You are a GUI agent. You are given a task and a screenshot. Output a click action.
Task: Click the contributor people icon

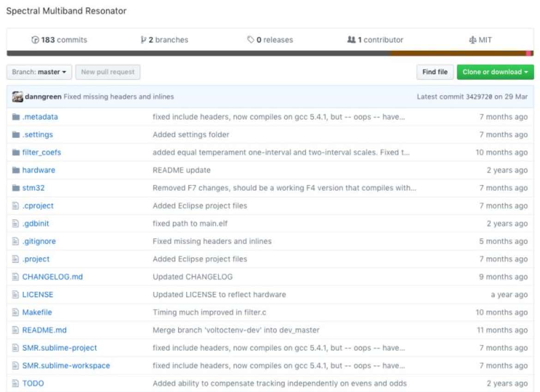coord(351,40)
